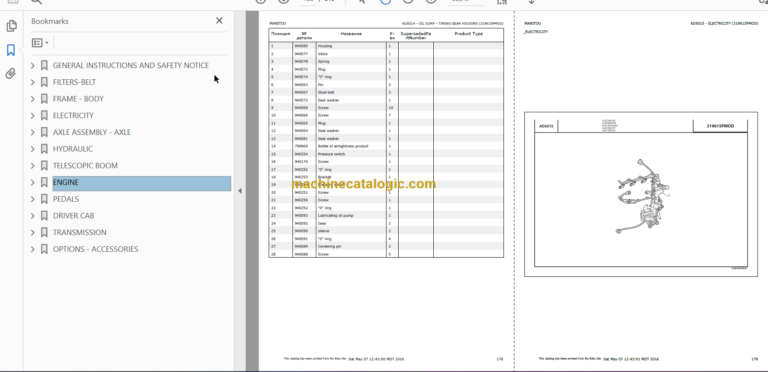Expand the PEDALS bookmark chevron
This screenshot has height=372, width=768.
[33, 199]
